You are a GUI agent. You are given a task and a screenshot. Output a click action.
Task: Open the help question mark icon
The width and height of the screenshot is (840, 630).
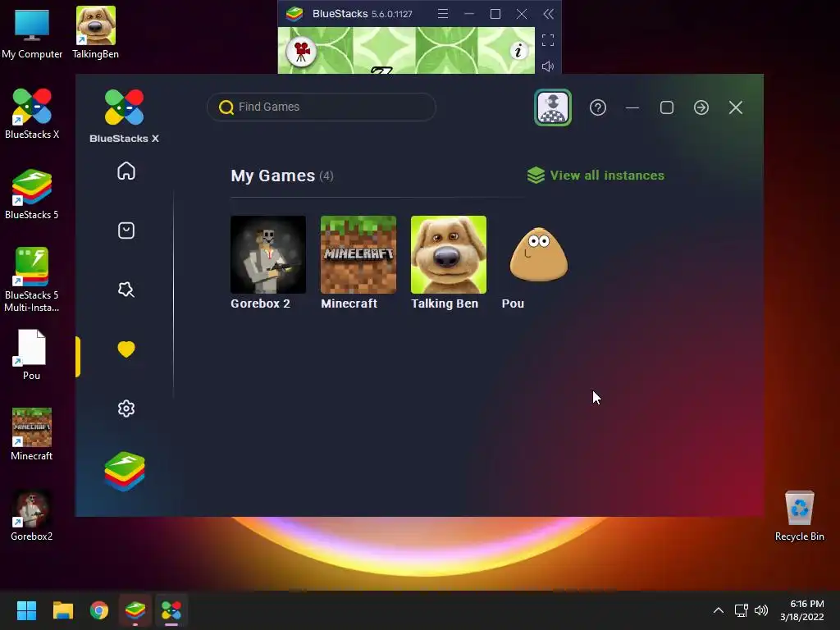tap(598, 107)
